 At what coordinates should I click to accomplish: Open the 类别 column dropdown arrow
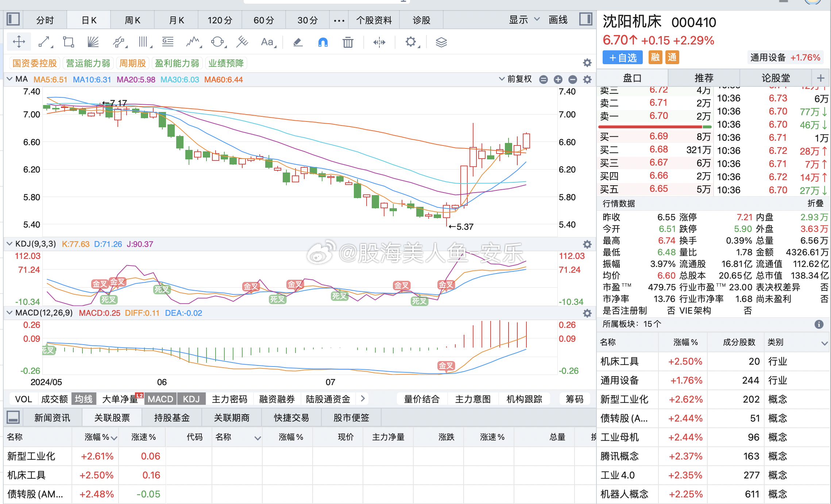click(x=824, y=343)
